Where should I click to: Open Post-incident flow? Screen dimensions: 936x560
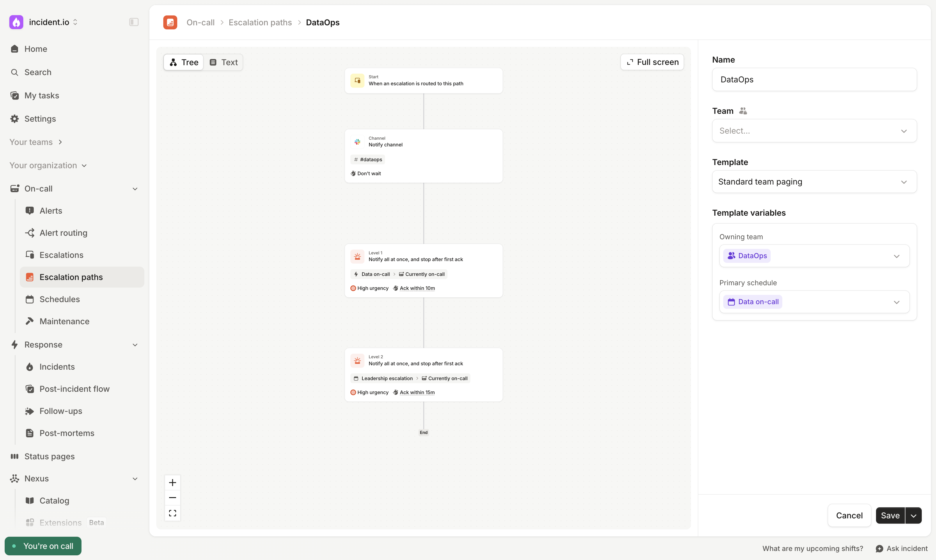click(74, 389)
